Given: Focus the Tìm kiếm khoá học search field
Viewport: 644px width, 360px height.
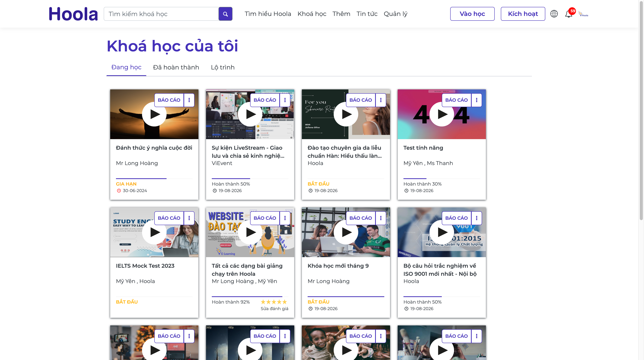Looking at the screenshot, I should [x=161, y=14].
